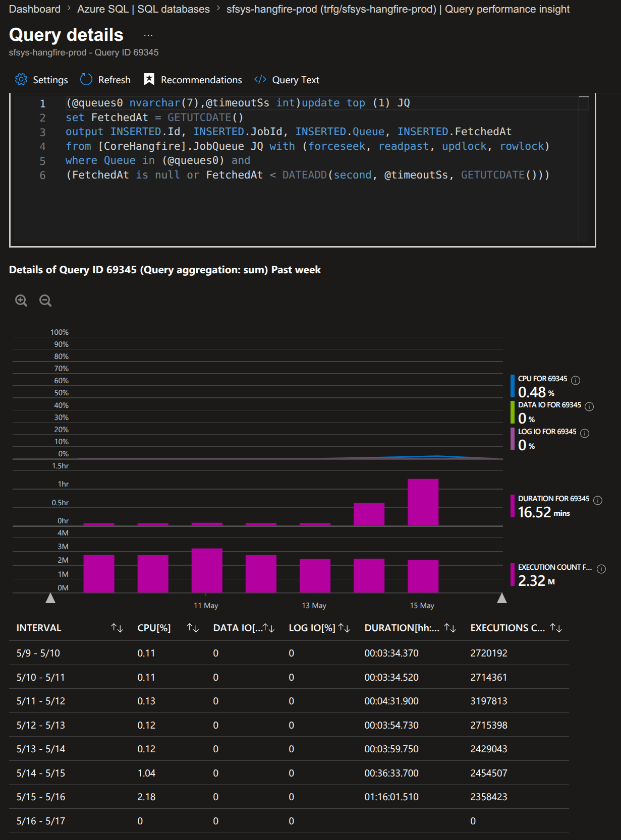Click the Query Text toolbar label

(x=296, y=80)
